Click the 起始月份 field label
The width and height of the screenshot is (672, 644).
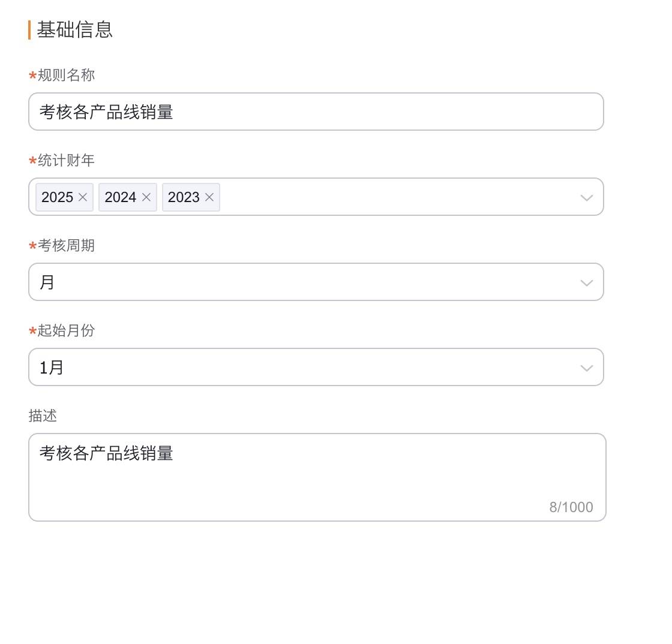point(66,330)
